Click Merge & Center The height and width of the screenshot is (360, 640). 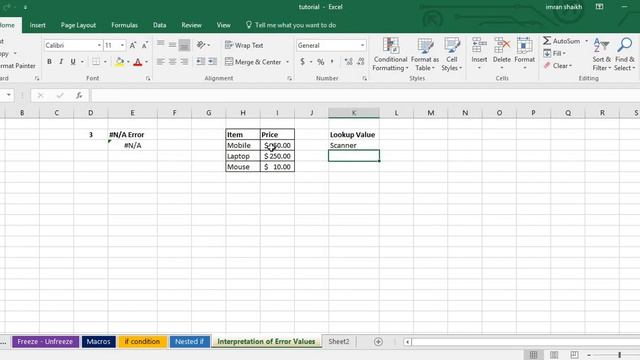tap(253, 62)
